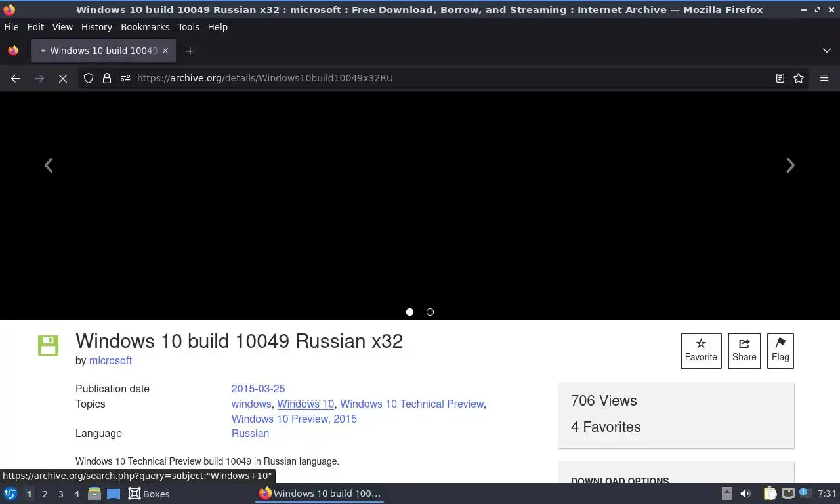Image resolution: width=840 pixels, height=504 pixels.
Task: Open network tray icon
Action: [x=787, y=493]
